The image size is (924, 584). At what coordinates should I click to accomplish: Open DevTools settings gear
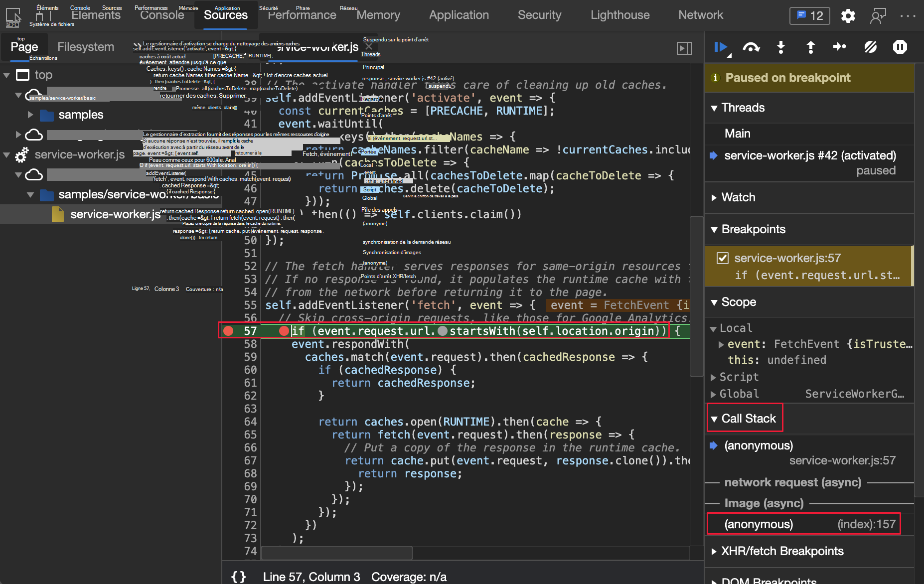[847, 15]
